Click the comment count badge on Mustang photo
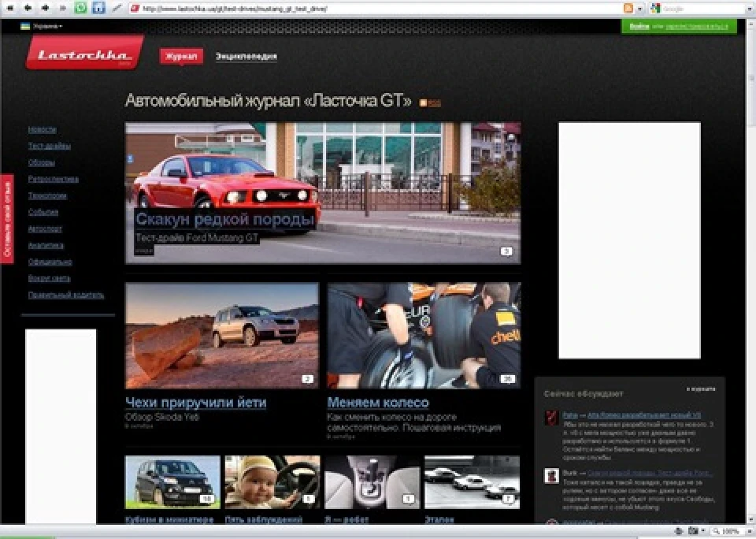This screenshot has height=539, width=756. pyautogui.click(x=506, y=251)
